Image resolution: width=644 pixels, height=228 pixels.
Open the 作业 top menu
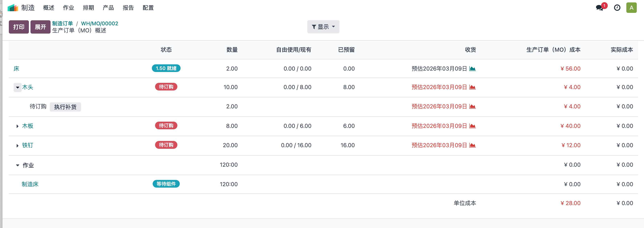(68, 8)
